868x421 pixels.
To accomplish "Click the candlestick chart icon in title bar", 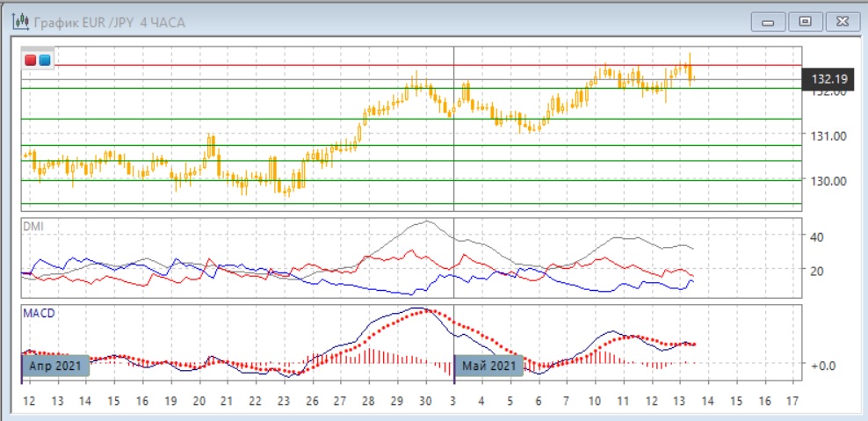I will pos(19,22).
